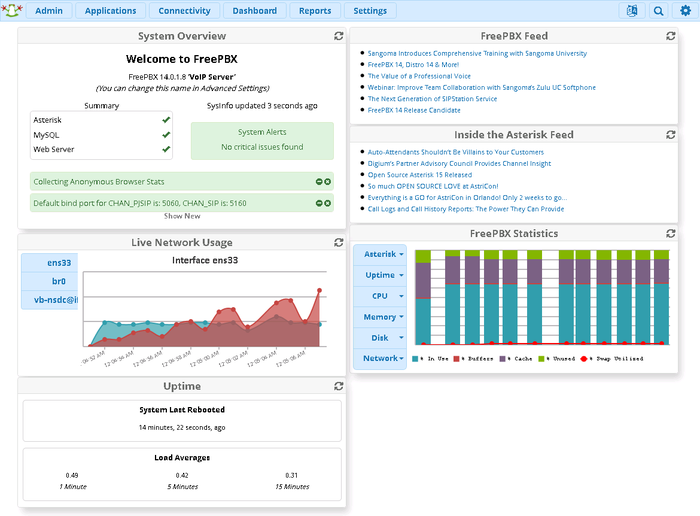This screenshot has width=700, height=516.
Task: Toggle the '% In Use' legend series
Action: point(436,357)
